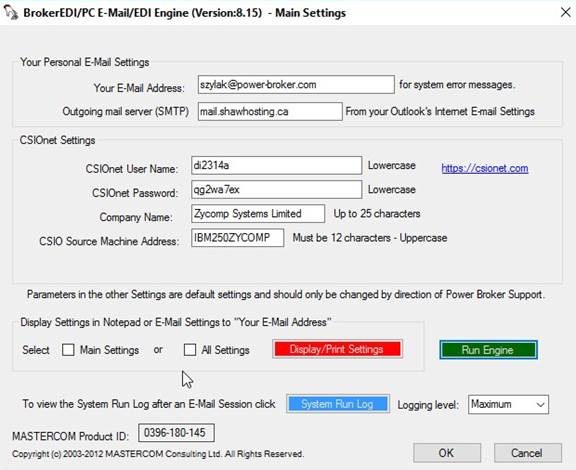This screenshot has height=470, width=576.
Task: Close the Main Settings window
Action: pyautogui.click(x=566, y=12)
